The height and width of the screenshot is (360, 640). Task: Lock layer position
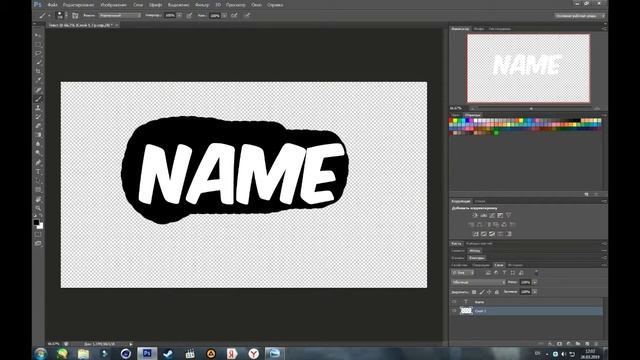coord(489,292)
